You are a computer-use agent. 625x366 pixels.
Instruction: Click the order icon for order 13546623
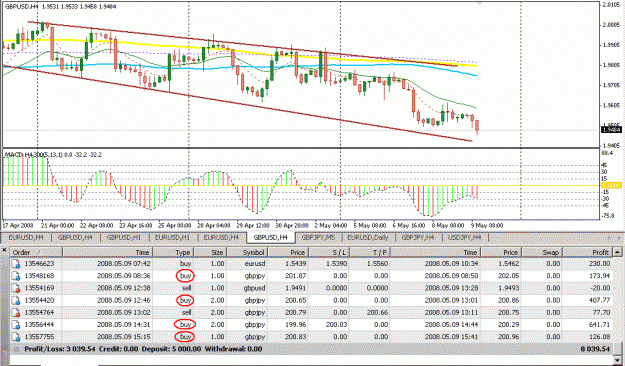(16, 264)
